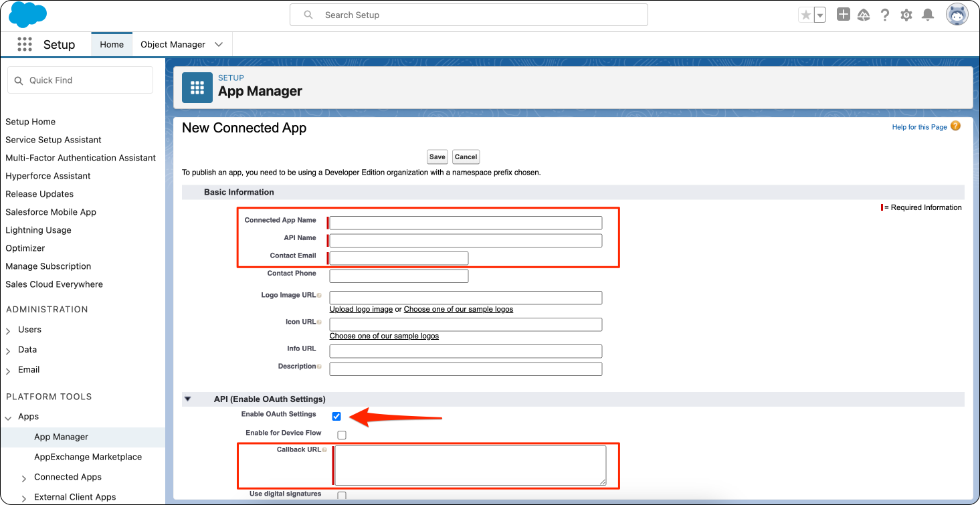Collapse the Apps section

8,417
